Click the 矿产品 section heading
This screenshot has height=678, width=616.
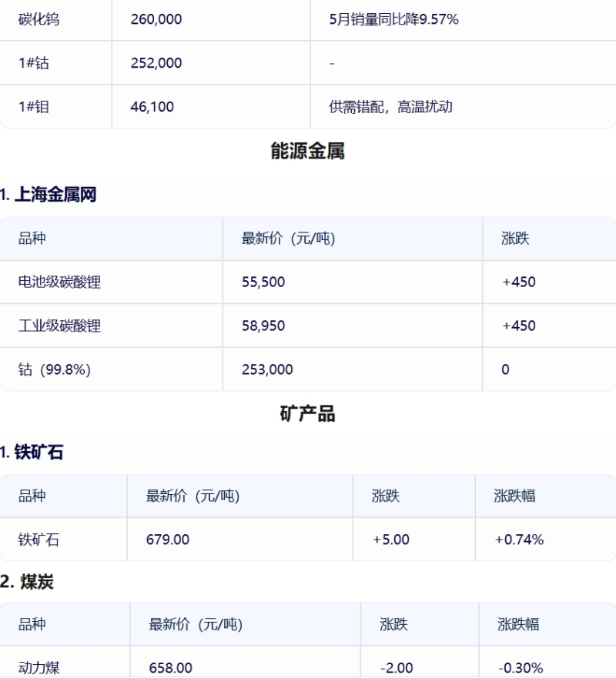click(307, 413)
